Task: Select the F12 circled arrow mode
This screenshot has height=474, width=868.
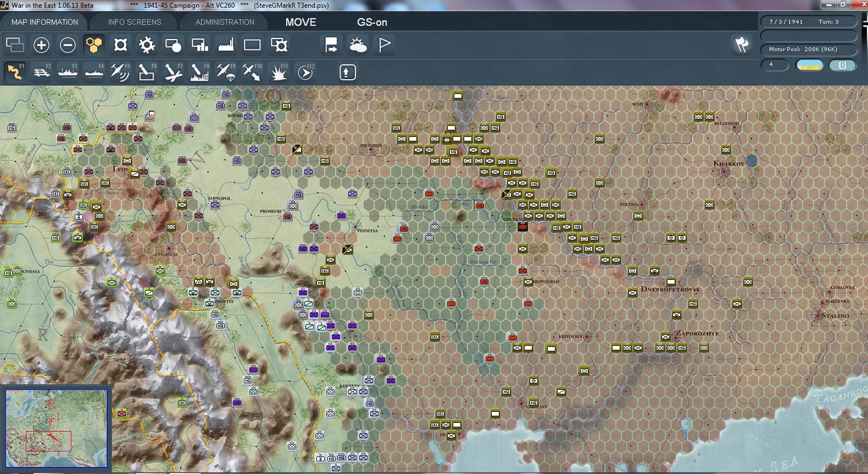Action: tap(305, 72)
